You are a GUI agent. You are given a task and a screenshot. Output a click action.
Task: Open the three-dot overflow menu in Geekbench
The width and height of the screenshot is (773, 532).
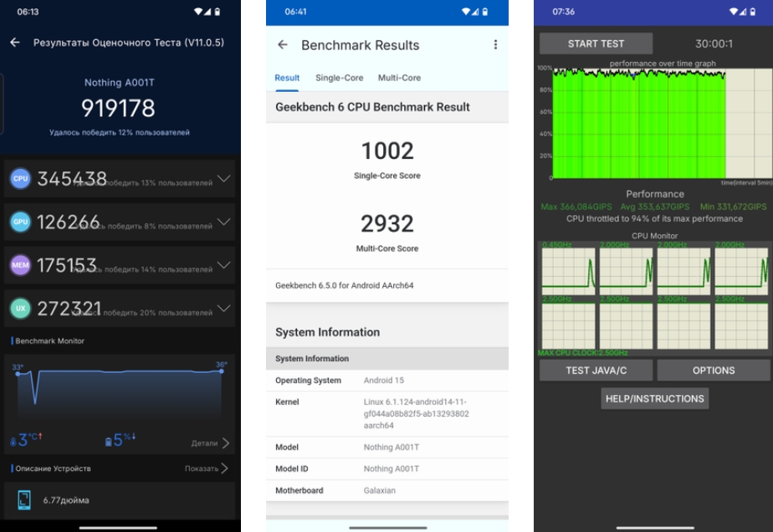495,45
